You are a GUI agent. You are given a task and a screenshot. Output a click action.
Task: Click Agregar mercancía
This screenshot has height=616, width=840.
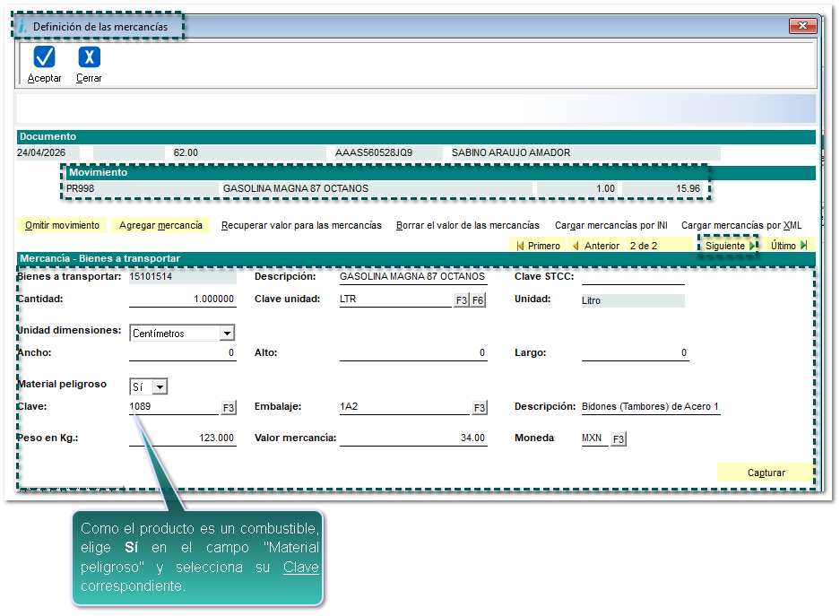[x=160, y=226]
